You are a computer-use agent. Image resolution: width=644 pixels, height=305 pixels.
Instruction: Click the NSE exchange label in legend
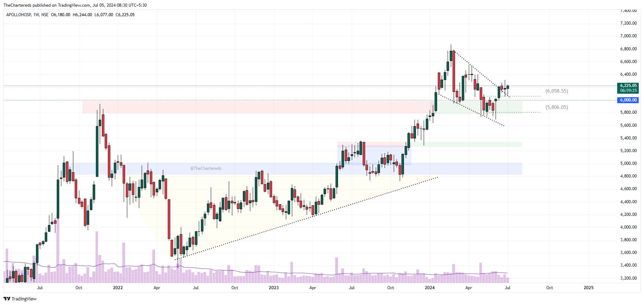point(45,15)
